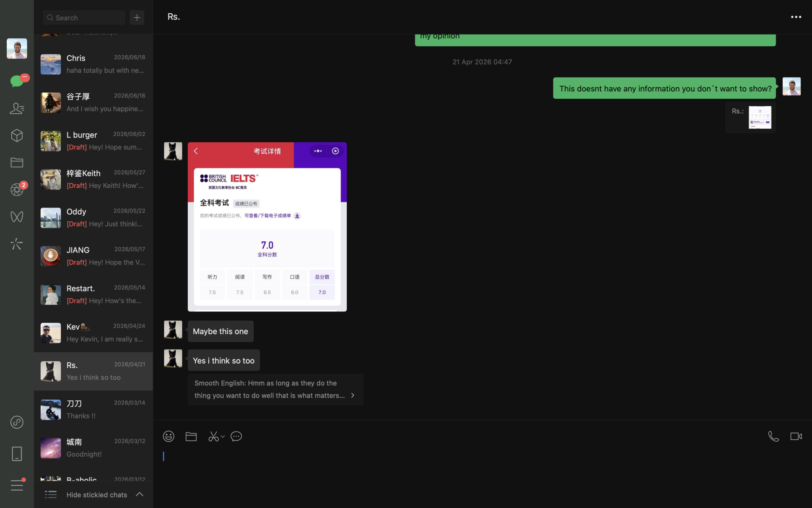Open chat history bubble icon
Screen dimensions: 812x508
pyautogui.click(x=236, y=437)
